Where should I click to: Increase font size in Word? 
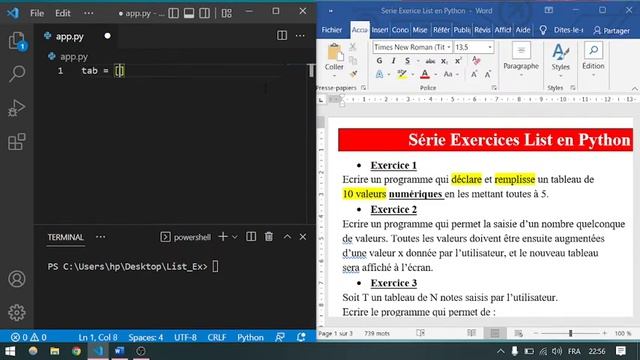click(474, 74)
